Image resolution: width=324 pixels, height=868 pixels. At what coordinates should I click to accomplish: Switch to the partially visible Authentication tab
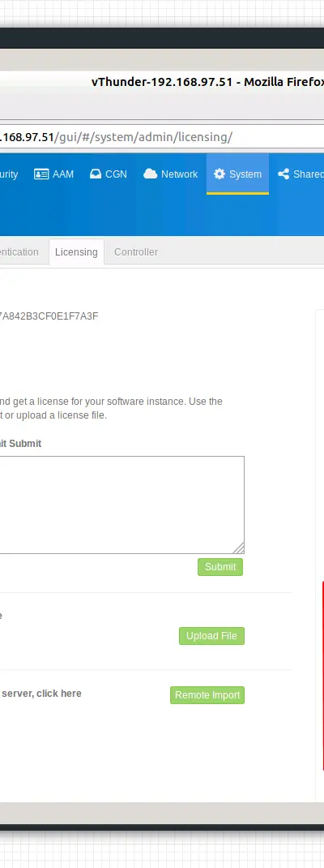pos(19,251)
